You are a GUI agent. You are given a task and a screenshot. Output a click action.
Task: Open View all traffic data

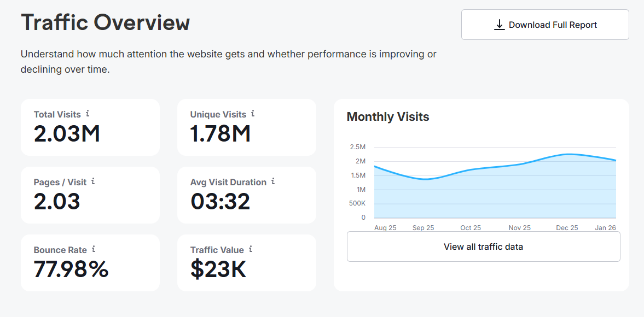click(x=484, y=246)
